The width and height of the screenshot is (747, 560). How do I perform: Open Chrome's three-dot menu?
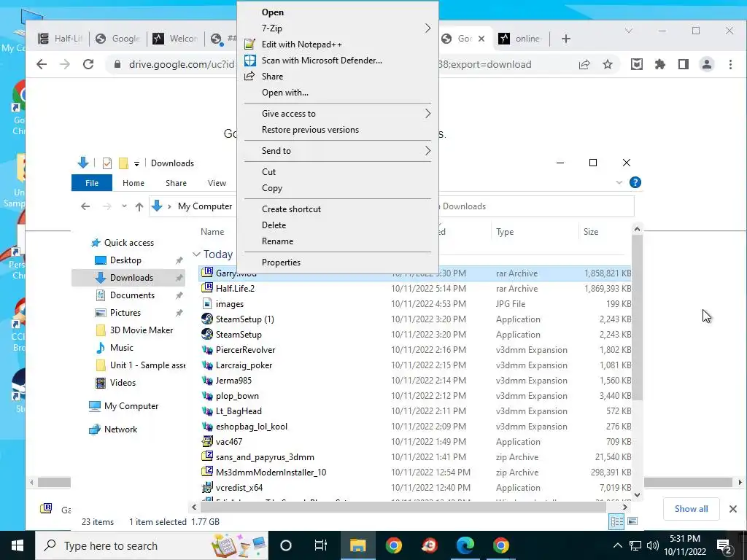[730, 64]
